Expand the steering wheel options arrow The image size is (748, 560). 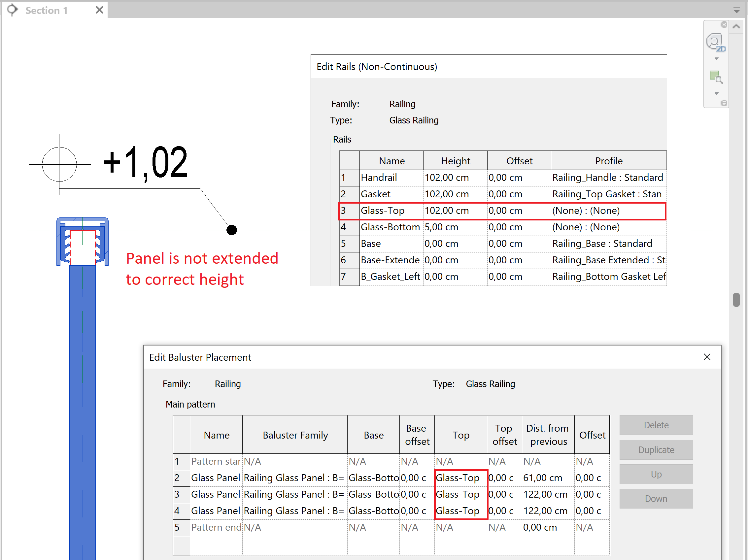tap(716, 59)
